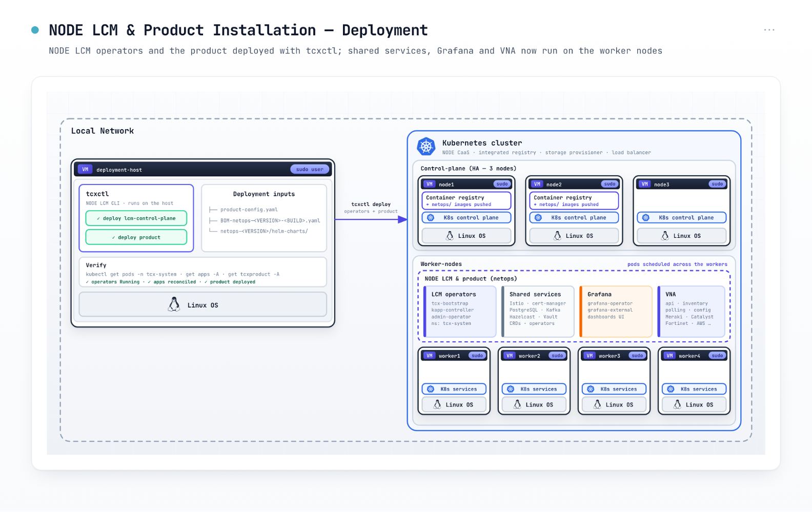
Task: Click the 'Deployment inputs' heading
Action: [264, 194]
